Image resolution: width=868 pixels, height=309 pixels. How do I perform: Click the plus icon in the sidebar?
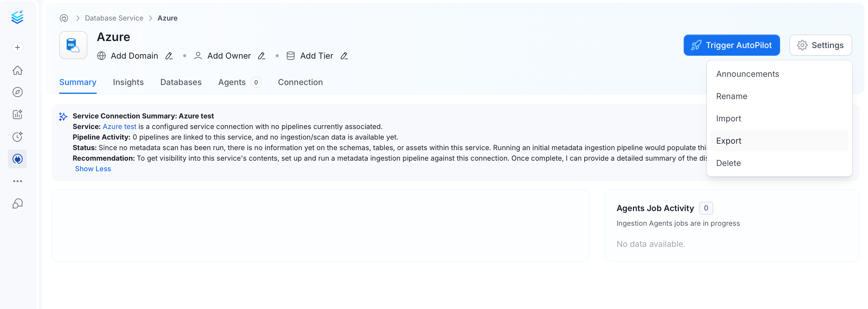(x=18, y=47)
